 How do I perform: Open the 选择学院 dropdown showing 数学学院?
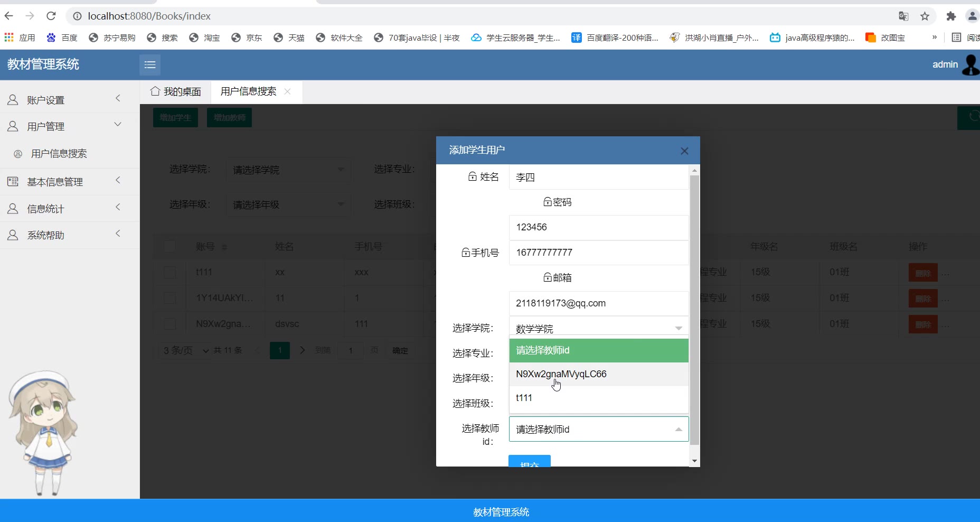coord(598,329)
